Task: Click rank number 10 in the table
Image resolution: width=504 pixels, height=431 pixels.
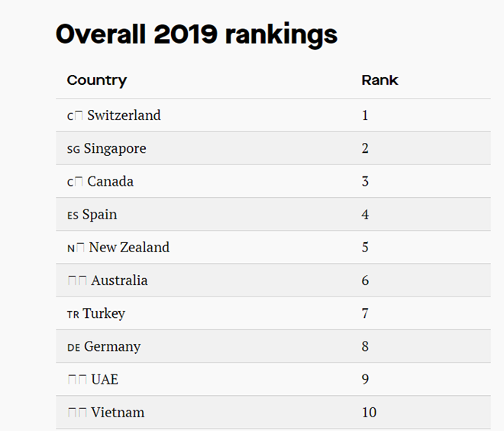Action: [369, 413]
